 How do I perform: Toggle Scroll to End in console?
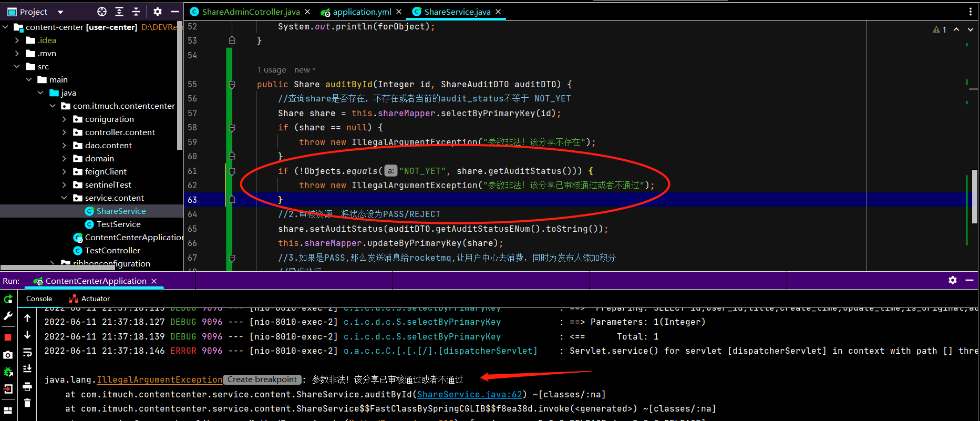(27, 369)
